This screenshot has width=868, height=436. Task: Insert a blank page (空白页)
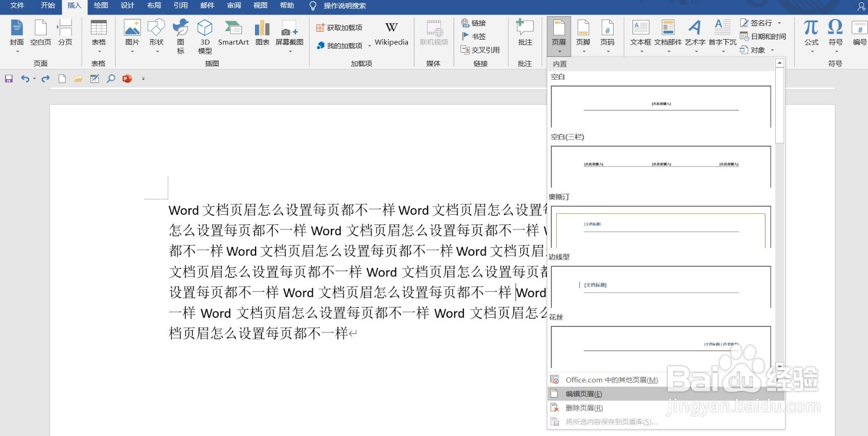tap(41, 33)
